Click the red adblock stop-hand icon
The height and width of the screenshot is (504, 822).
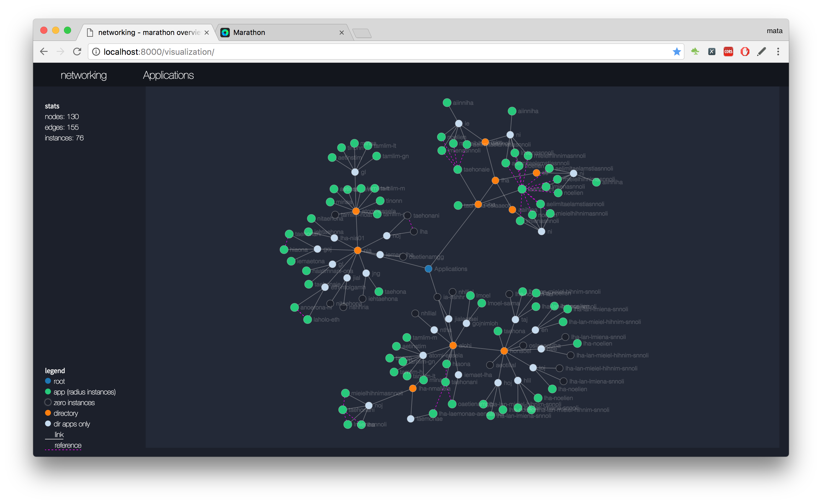click(745, 52)
